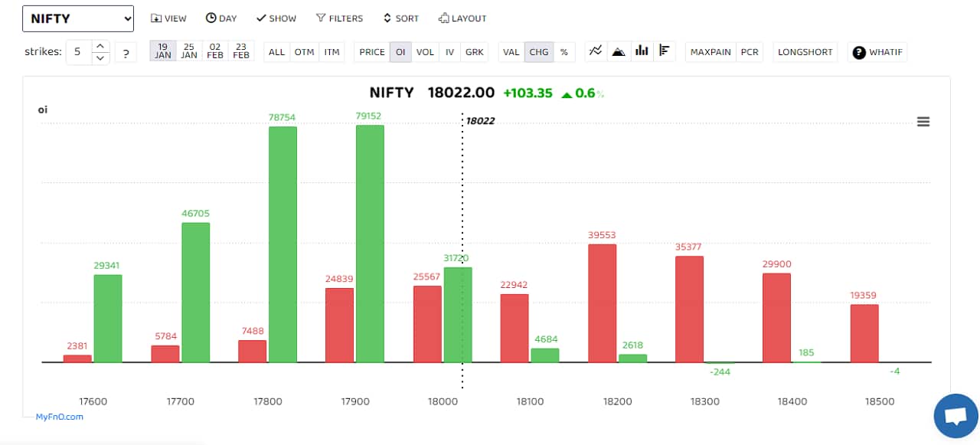The image size is (980, 445).
Task: Select the 23 FEB expiry tab
Action: (240, 52)
